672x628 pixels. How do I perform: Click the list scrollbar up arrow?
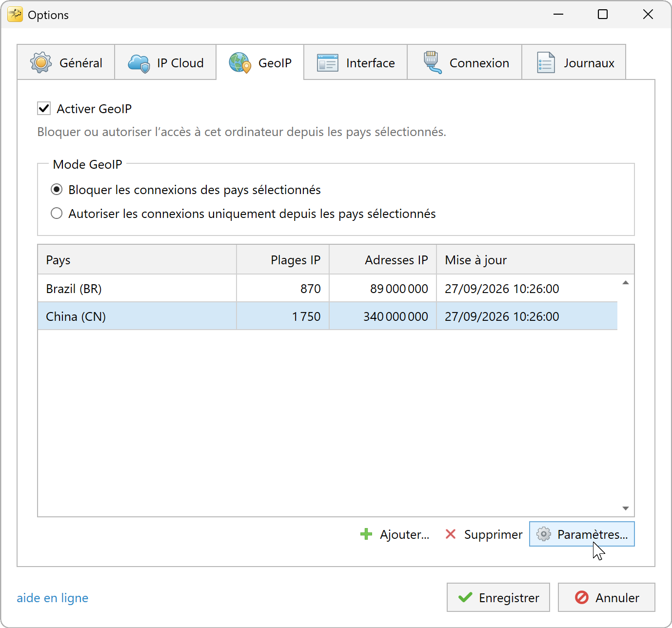(x=626, y=283)
